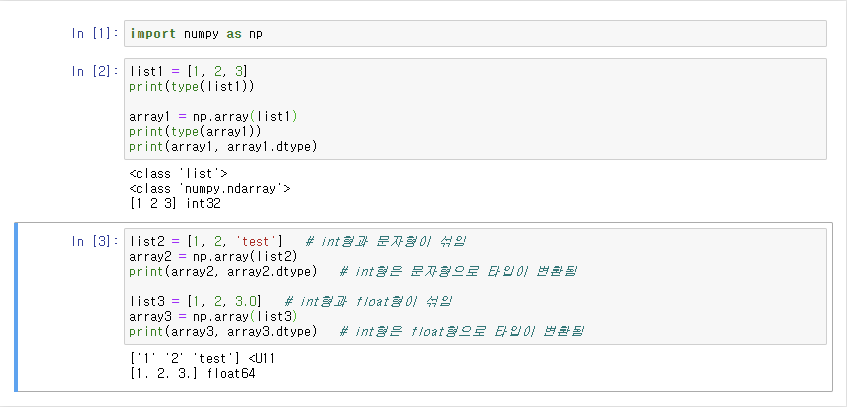Click the array3 = np.array(list3) line

213,316
